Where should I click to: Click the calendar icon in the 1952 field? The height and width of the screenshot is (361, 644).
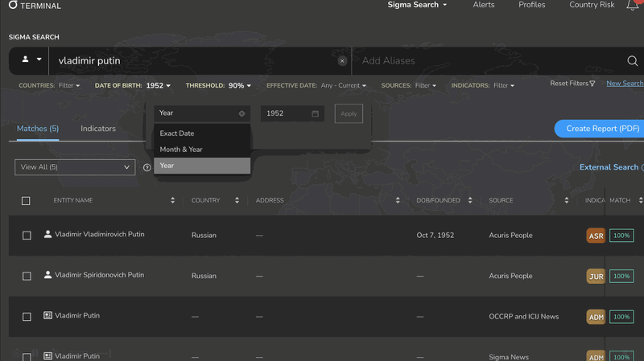click(x=316, y=113)
